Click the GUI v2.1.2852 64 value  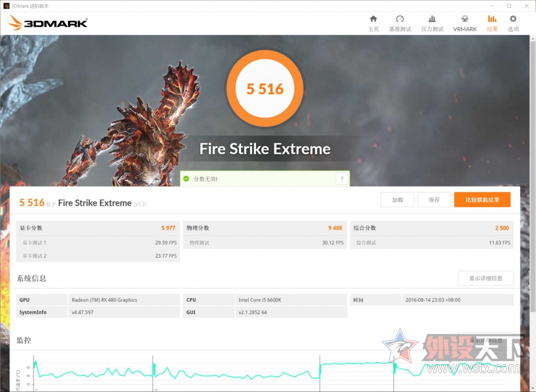tap(253, 312)
